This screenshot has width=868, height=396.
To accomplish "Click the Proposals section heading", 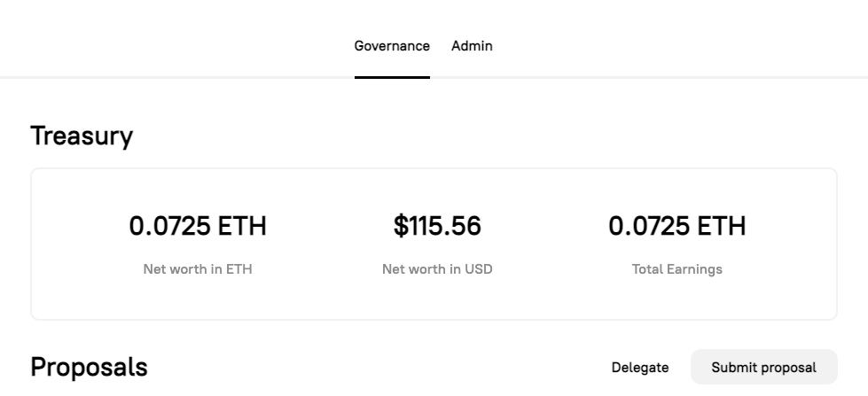I will (x=89, y=367).
